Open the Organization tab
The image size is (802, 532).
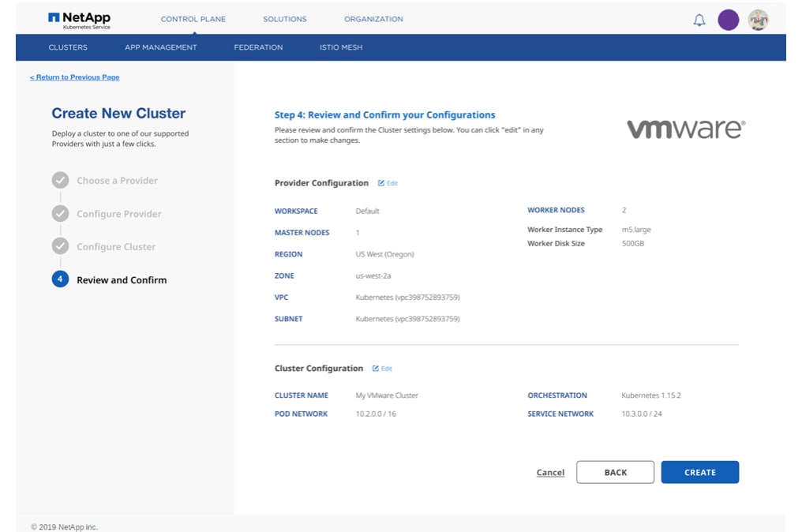tap(373, 19)
